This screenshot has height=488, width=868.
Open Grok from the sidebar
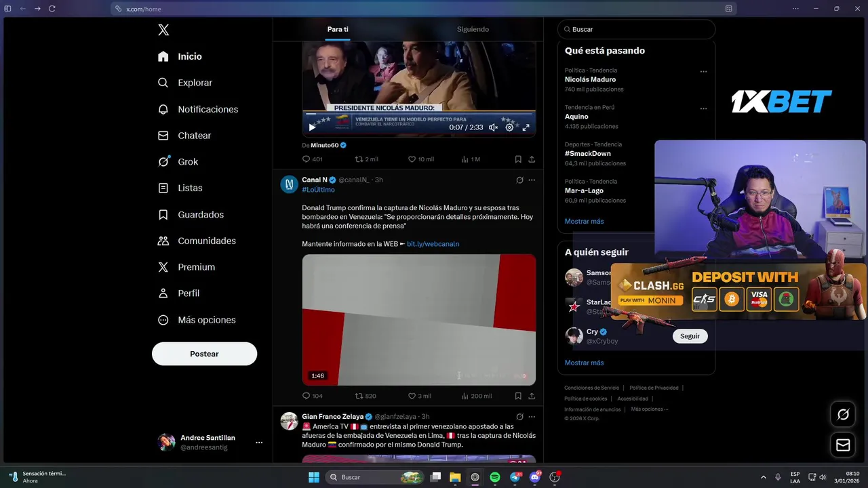click(x=178, y=161)
